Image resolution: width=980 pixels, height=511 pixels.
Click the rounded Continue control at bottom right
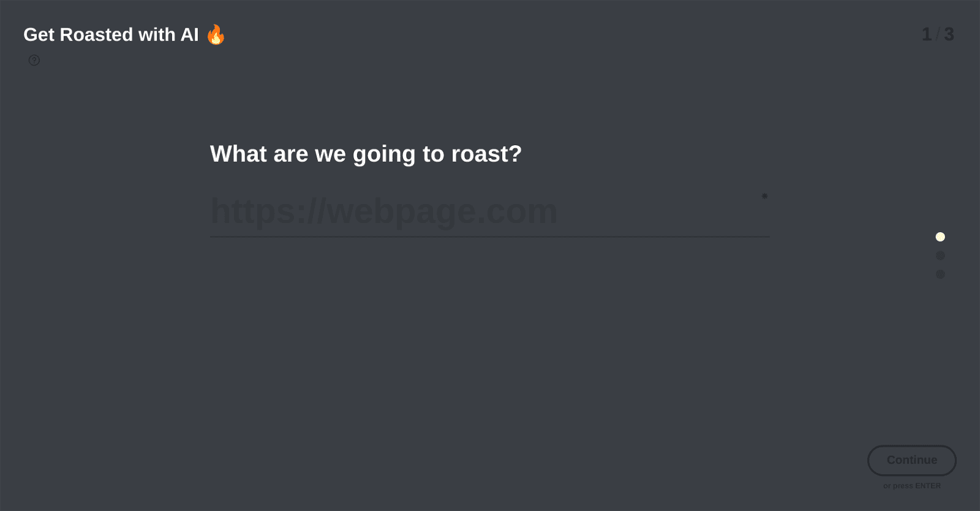coord(911,460)
